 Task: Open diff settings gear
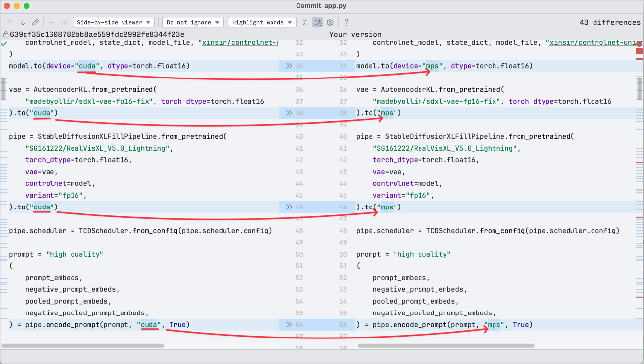tap(330, 22)
